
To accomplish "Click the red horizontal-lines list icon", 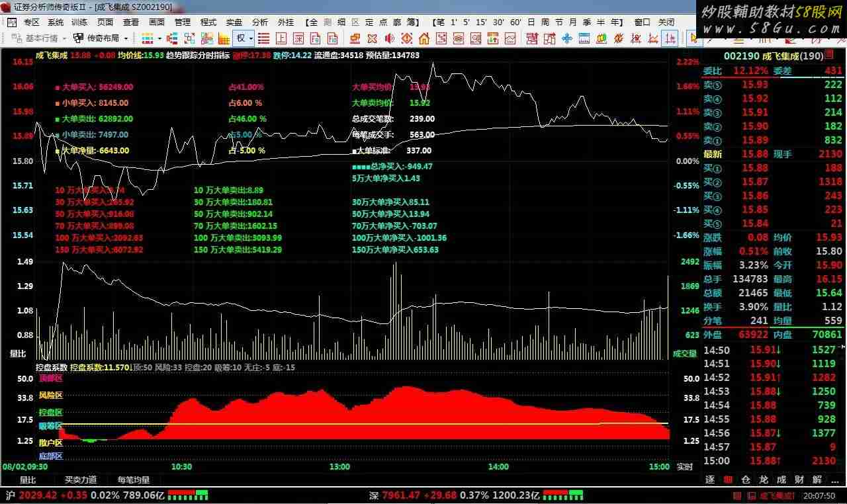I will (x=264, y=38).
